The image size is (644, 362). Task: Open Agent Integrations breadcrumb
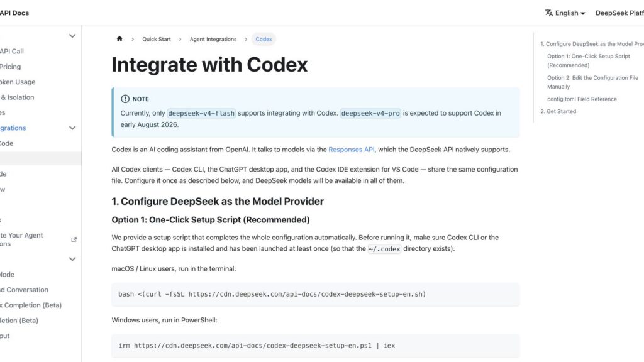coord(213,39)
